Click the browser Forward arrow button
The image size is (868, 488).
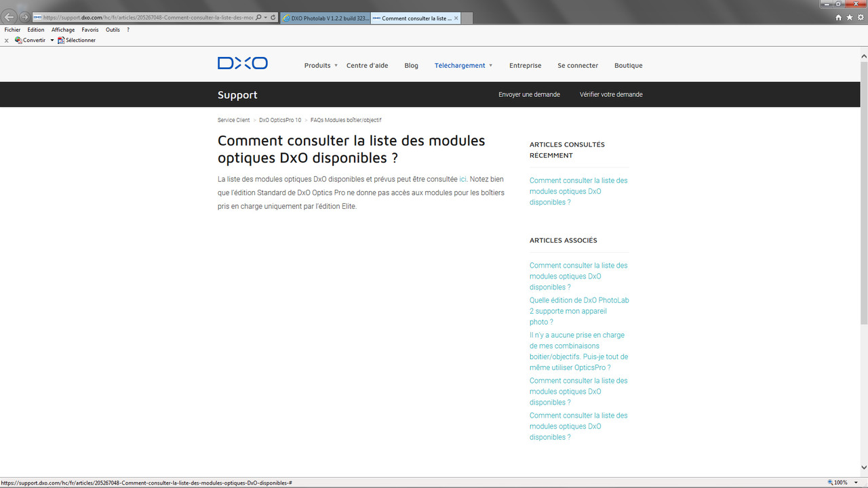coord(24,17)
